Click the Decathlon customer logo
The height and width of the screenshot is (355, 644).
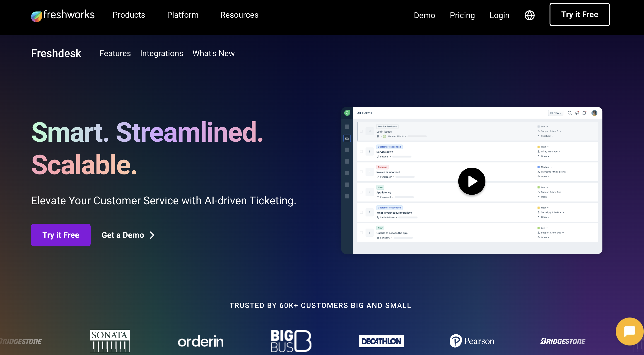click(381, 341)
